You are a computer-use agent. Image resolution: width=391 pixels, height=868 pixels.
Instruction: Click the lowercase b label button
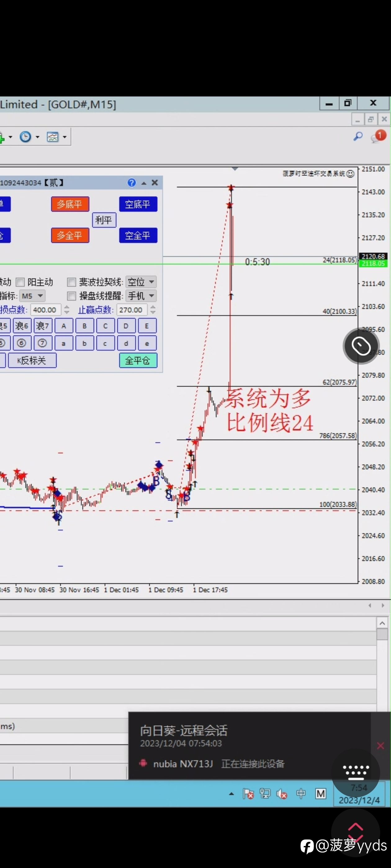coord(85,343)
